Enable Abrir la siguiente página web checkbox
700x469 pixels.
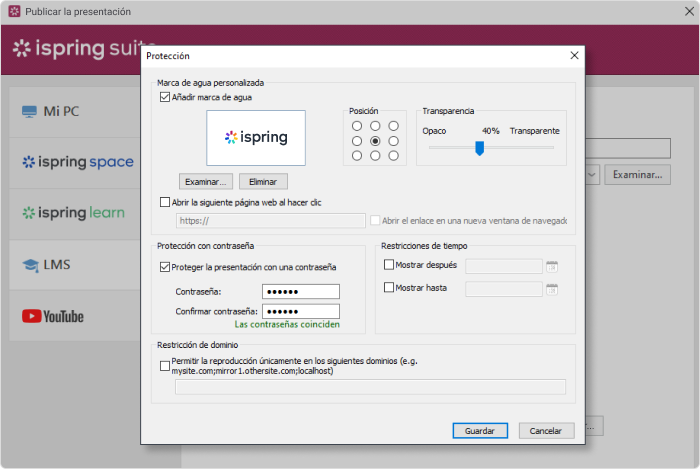point(165,202)
